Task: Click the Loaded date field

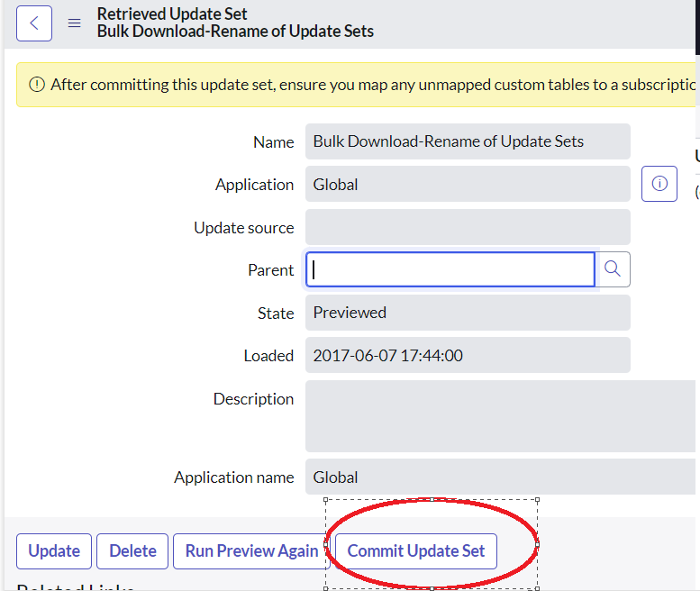Action: coord(467,356)
